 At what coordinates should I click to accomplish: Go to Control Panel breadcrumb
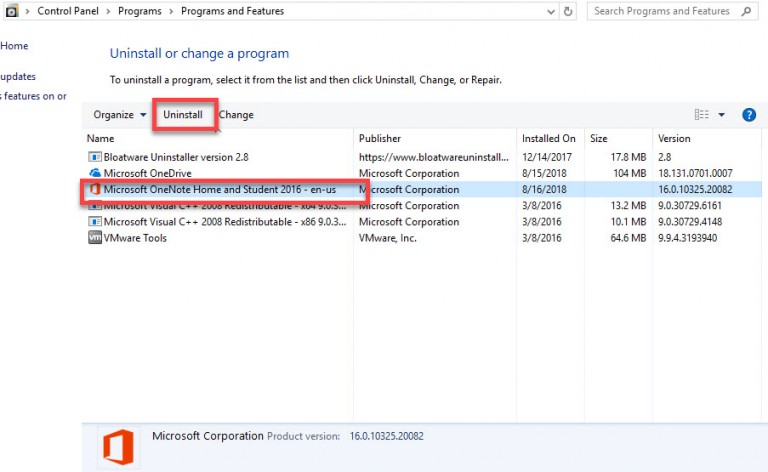(68, 11)
